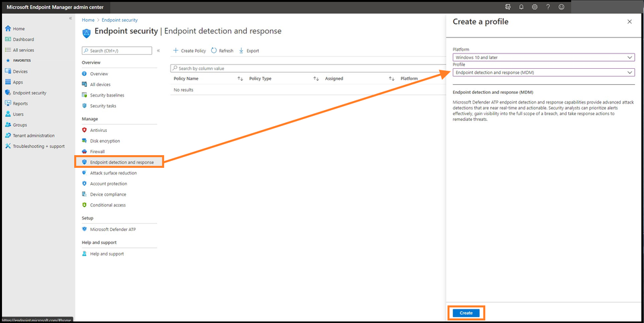Expand the Profile dropdown
Screen dimensions: 644x323
[544, 72]
